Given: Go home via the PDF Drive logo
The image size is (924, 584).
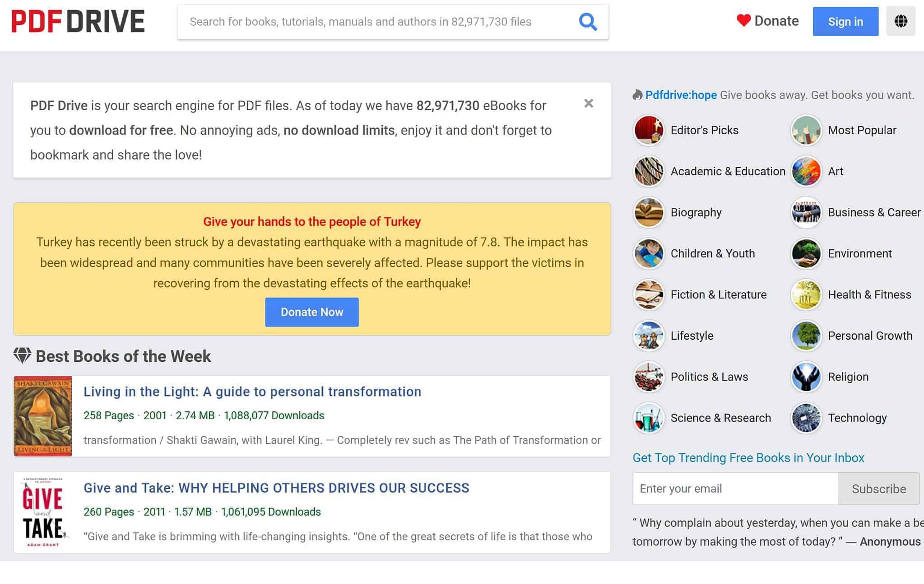Looking at the screenshot, I should click(x=78, y=21).
